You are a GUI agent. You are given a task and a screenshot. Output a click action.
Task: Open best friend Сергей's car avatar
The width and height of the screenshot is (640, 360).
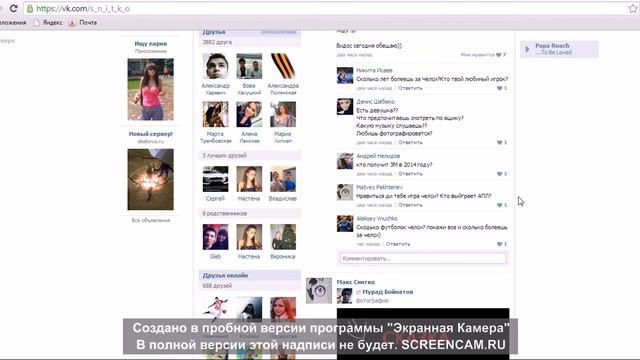pyautogui.click(x=216, y=179)
